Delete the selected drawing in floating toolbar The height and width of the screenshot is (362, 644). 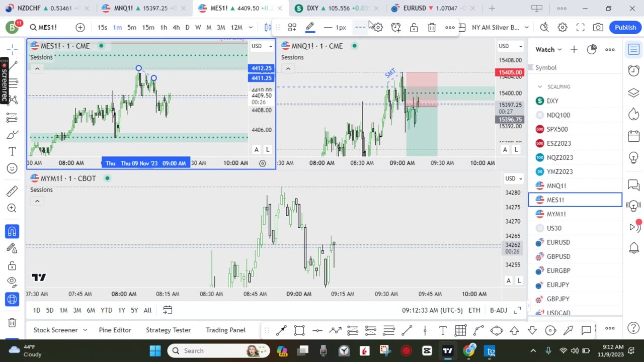click(x=432, y=28)
